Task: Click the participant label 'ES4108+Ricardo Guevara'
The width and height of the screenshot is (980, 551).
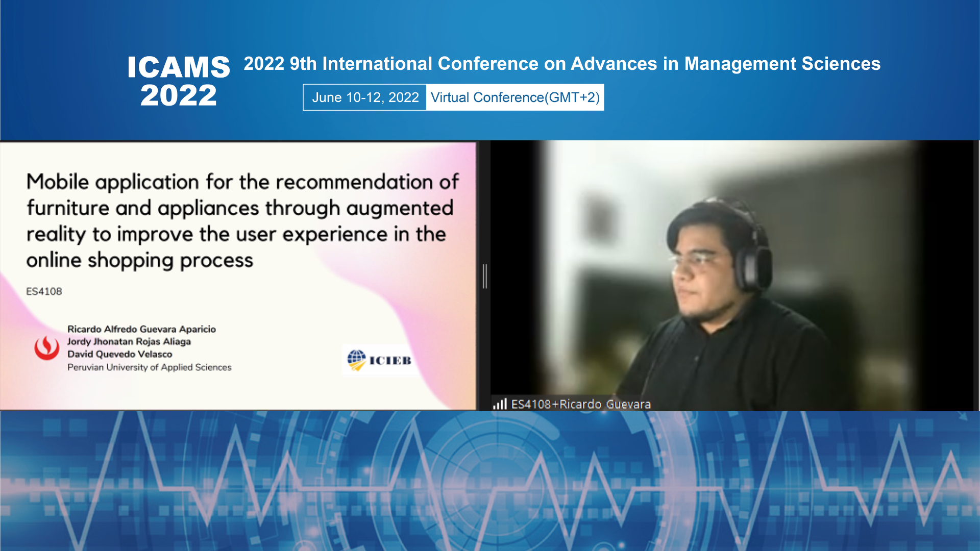Action: point(581,404)
